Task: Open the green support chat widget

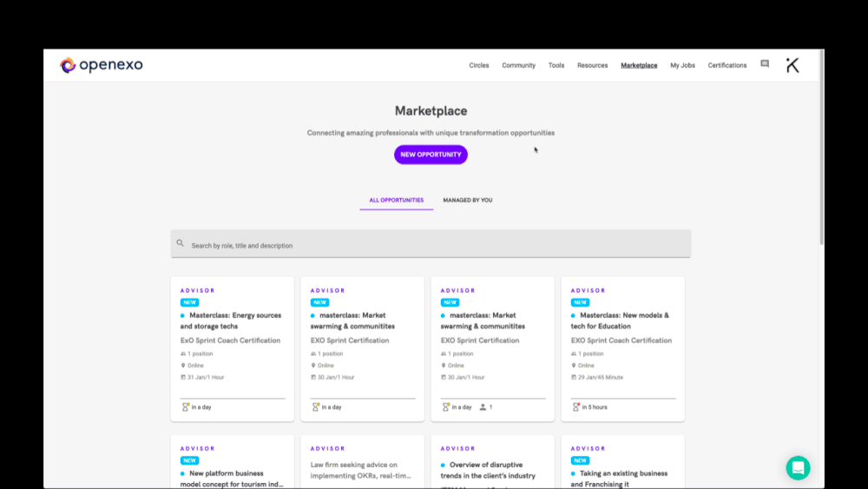Action: 798,468
